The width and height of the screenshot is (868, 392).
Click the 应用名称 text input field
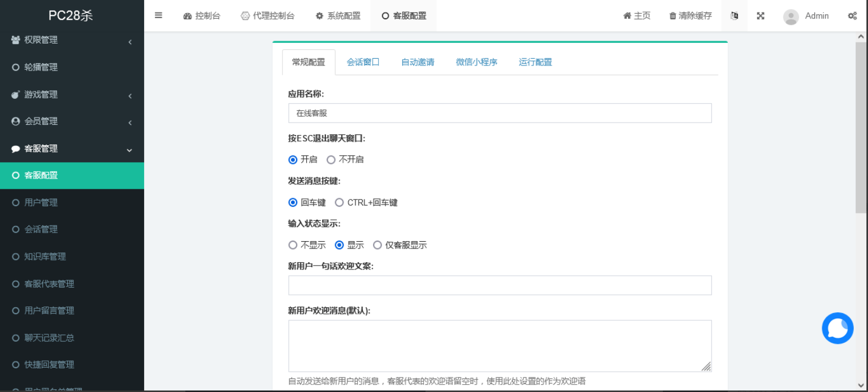coord(500,113)
